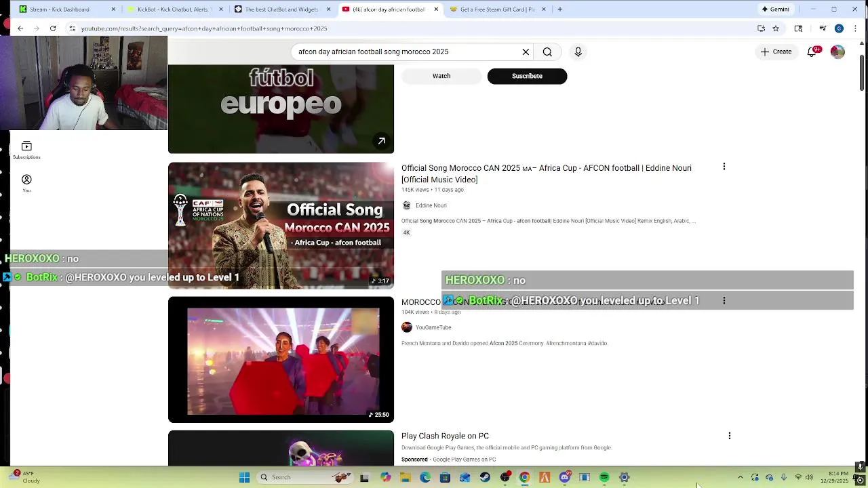The image size is (868, 488).
Task: Open File Explorer from the taskbar
Action: (406, 477)
